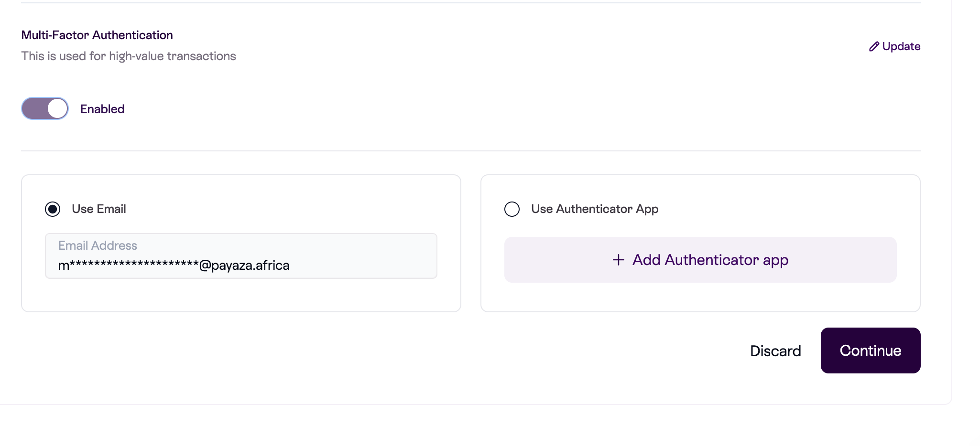Click the Multi-Factor Authentication heading
This screenshot has width=980, height=446.
point(97,35)
